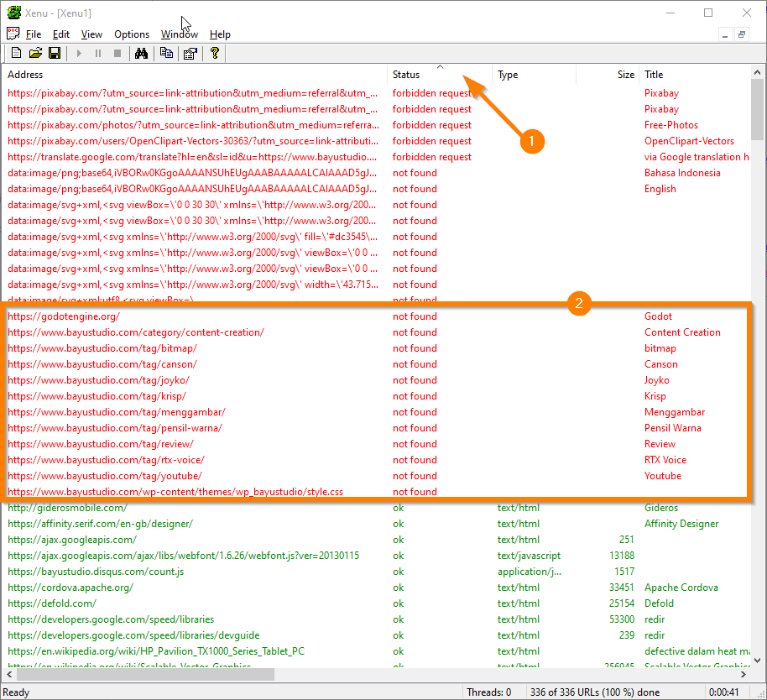Open the Edit menu
The height and width of the screenshot is (700, 767).
coord(61,34)
